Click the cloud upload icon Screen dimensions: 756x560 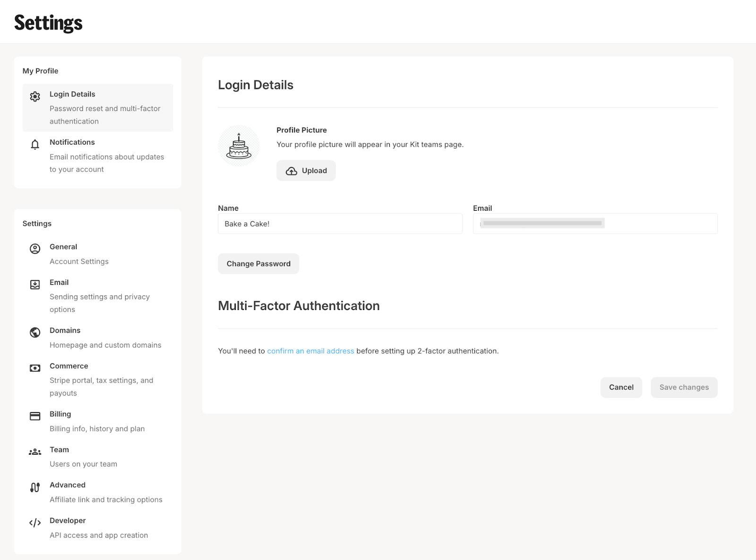click(292, 171)
